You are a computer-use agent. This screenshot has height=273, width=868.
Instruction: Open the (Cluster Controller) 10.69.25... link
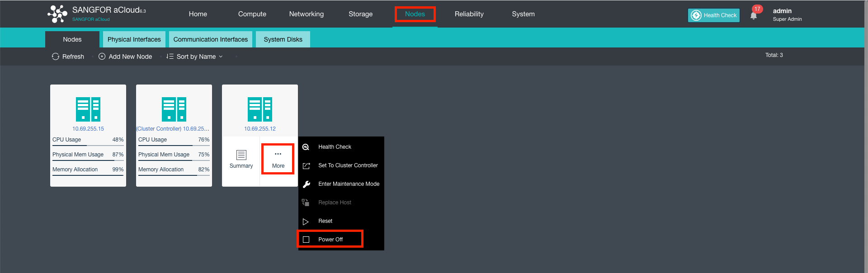pyautogui.click(x=173, y=129)
